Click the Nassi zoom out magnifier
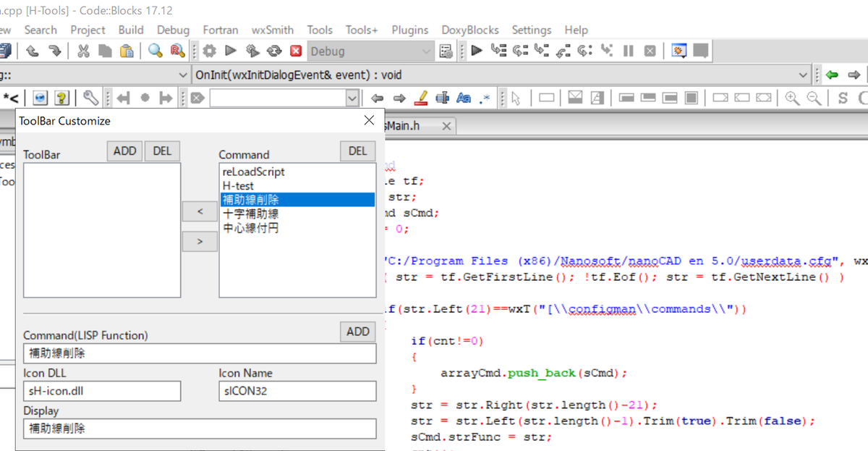Image resolution: width=868 pixels, height=451 pixels. tap(814, 98)
